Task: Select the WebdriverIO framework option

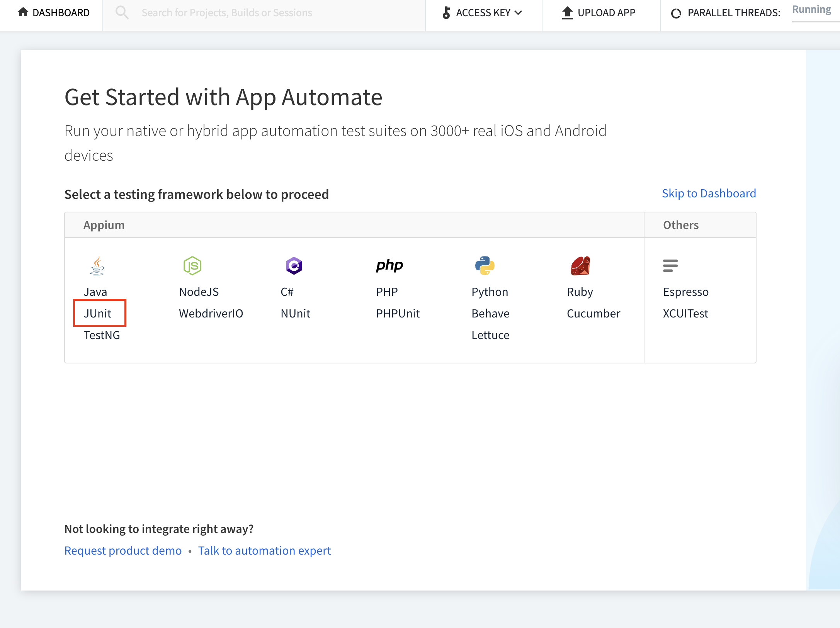Action: [x=211, y=313]
